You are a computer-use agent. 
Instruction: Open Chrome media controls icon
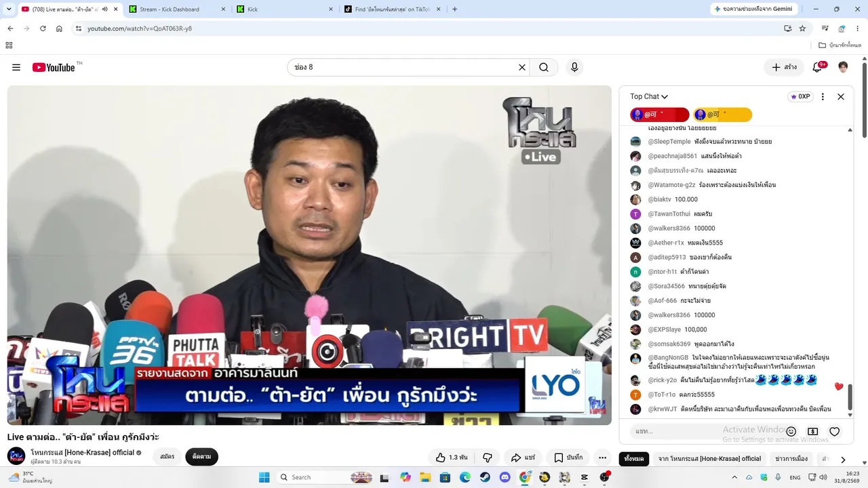pyautogui.click(x=825, y=28)
